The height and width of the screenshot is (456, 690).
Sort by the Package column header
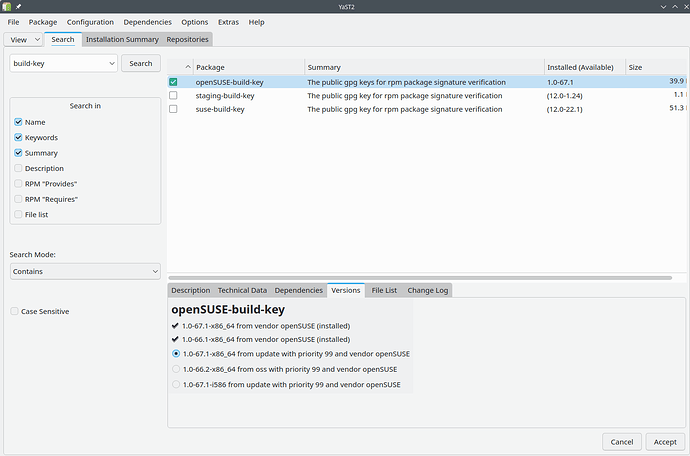pos(249,67)
